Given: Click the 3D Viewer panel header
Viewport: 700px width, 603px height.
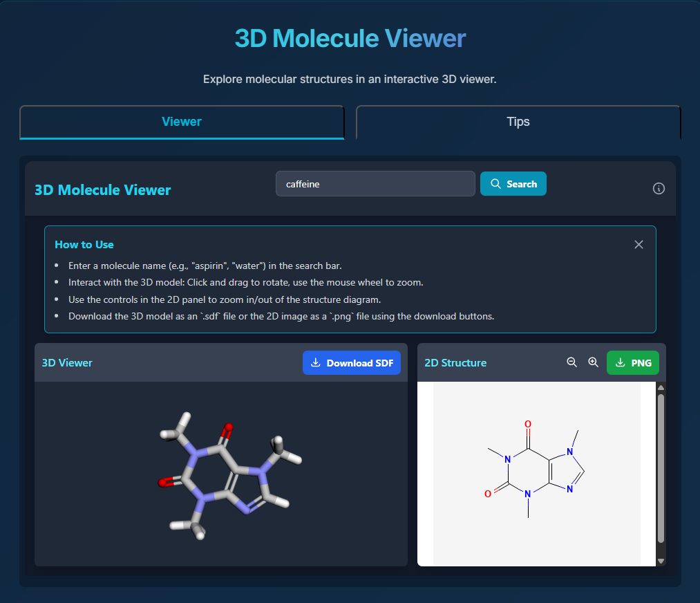Looking at the screenshot, I should click(66, 362).
